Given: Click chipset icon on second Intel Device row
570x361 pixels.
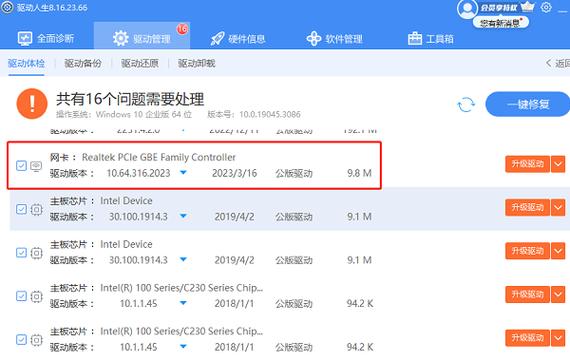Looking at the screenshot, I should point(36,253).
